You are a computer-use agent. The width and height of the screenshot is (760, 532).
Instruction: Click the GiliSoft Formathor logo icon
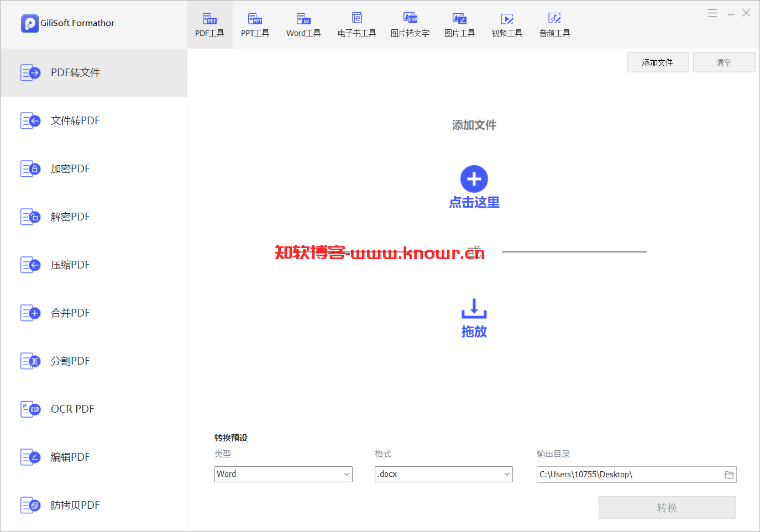(x=29, y=23)
